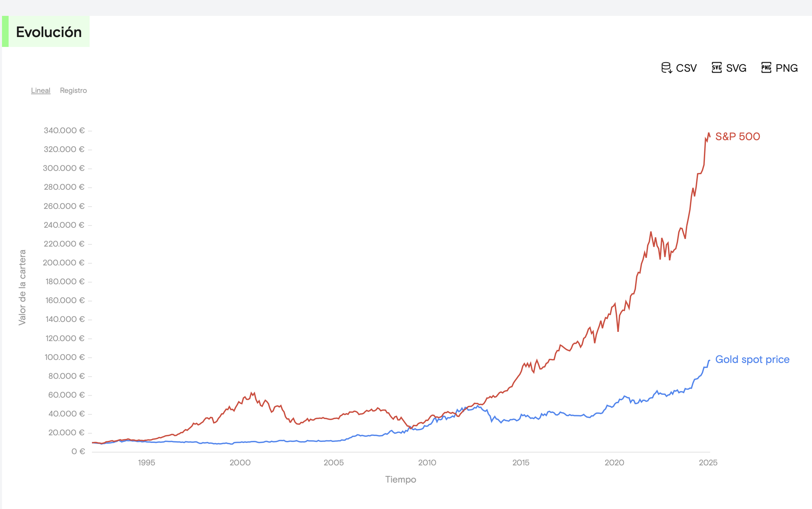Select the Lineal scale option
This screenshot has width=812, height=509.
pos(41,90)
